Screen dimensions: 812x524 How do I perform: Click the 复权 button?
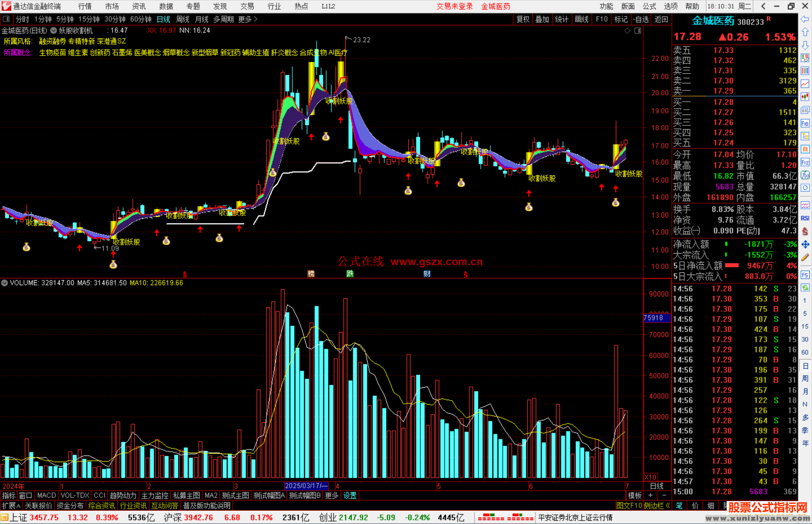523,19
